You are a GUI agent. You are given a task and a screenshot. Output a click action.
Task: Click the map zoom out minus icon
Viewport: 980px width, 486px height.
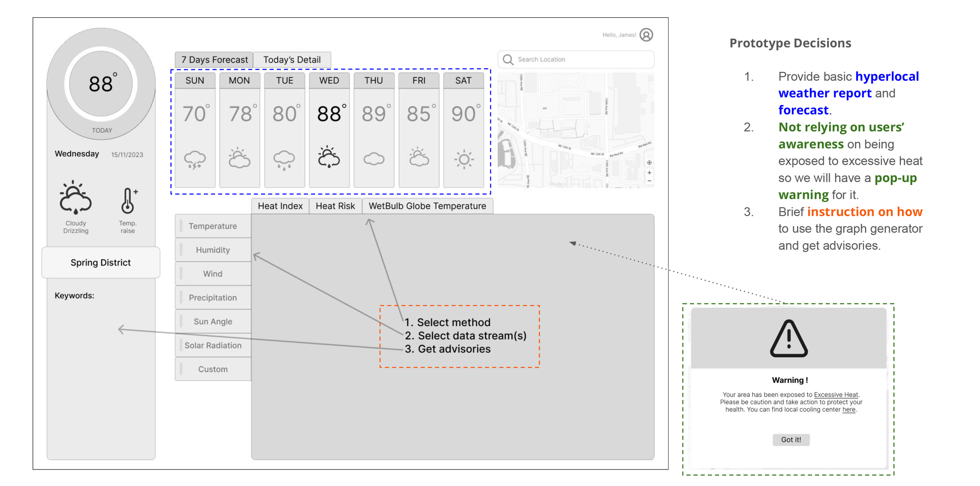coord(649,181)
